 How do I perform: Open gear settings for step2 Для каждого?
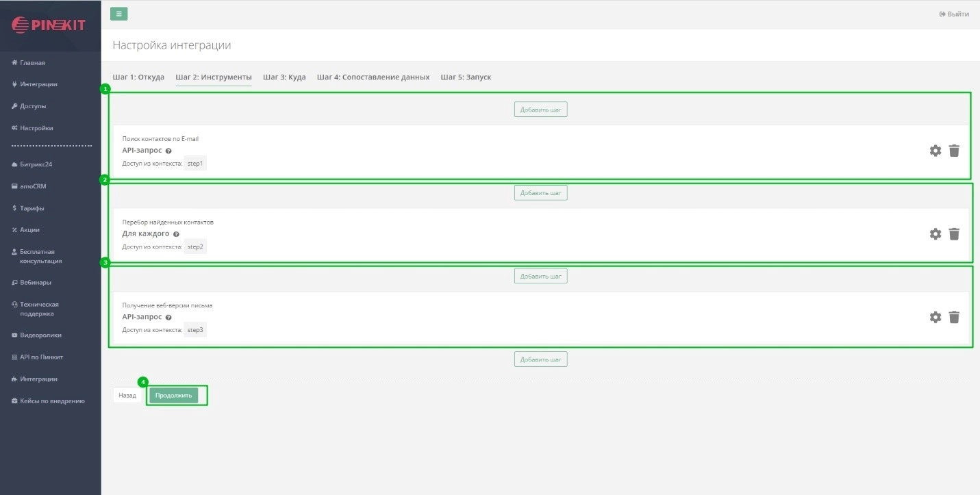coord(935,234)
